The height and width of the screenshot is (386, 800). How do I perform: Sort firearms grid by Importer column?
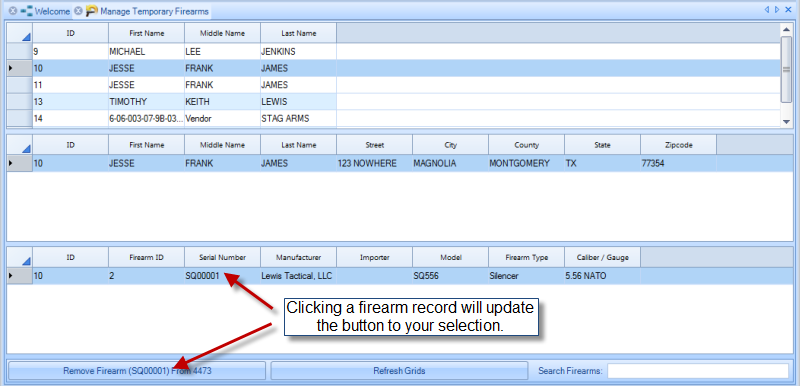pyautogui.click(x=374, y=258)
